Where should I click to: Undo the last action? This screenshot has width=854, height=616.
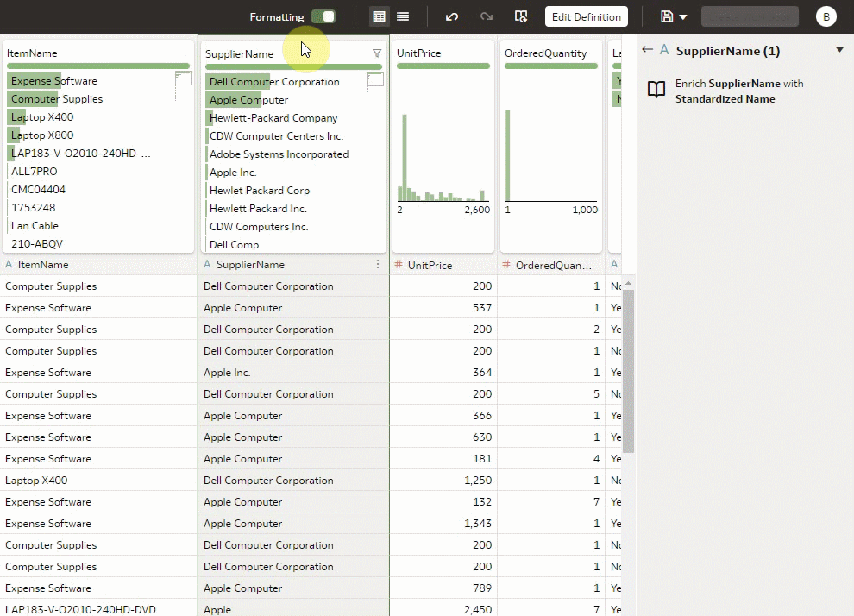[x=451, y=16]
